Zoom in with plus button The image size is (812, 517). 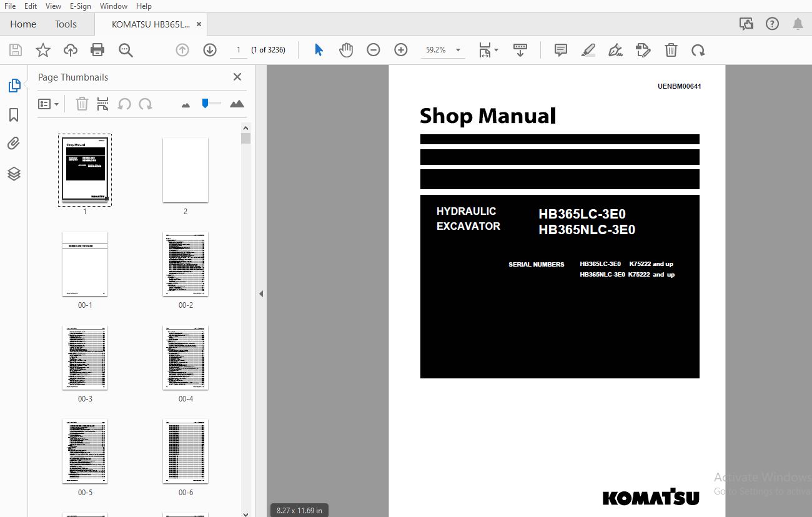(401, 50)
